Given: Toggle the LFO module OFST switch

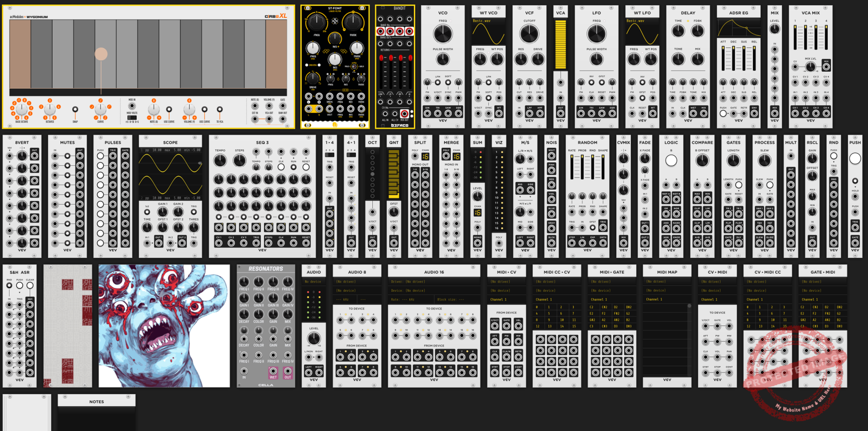Looking at the screenshot, I should (x=602, y=82).
